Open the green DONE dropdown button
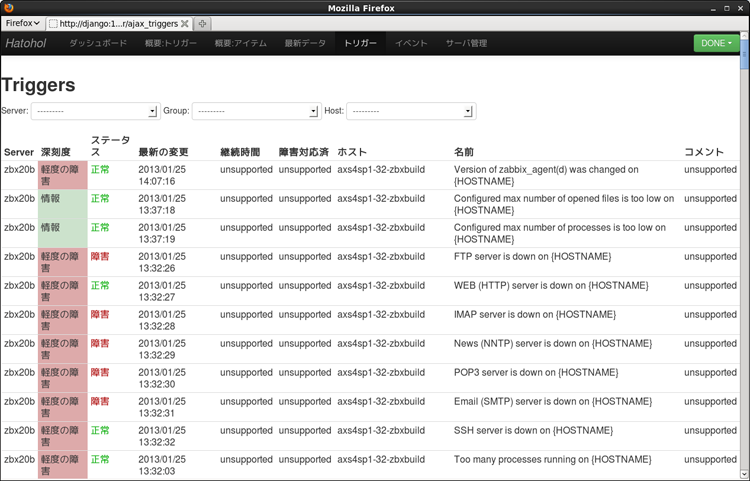This screenshot has width=750, height=481. 718,43
